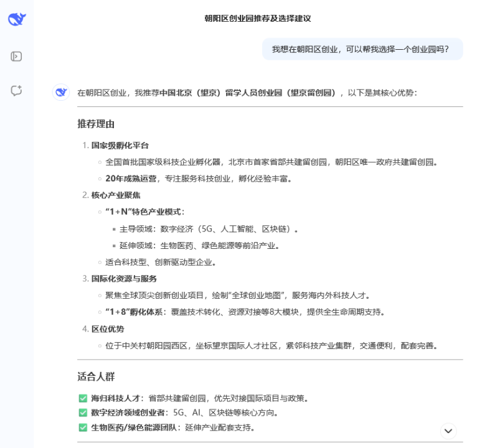
Task: Start a new chat via sidebar icon
Action: tap(17, 90)
